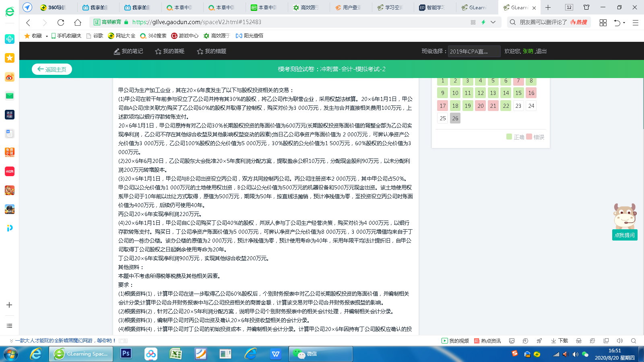Expand the class selection dropdown 2019年CPA
This screenshot has height=362, width=644.
point(474,51)
